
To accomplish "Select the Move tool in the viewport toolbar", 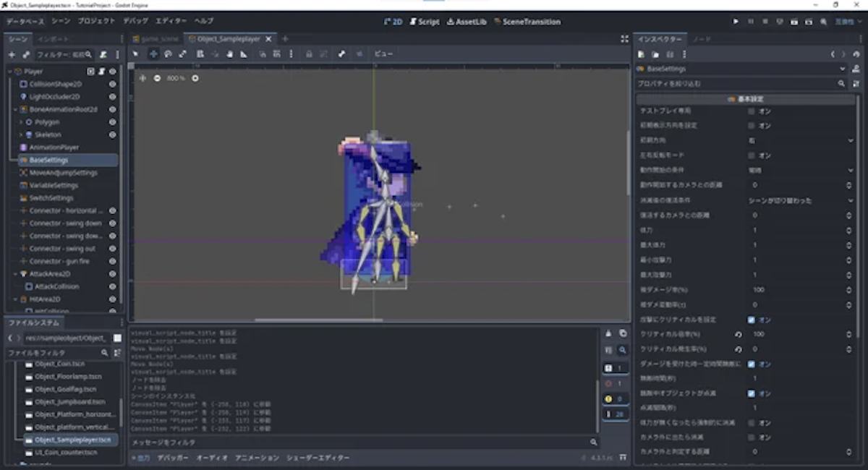I will pos(153,54).
